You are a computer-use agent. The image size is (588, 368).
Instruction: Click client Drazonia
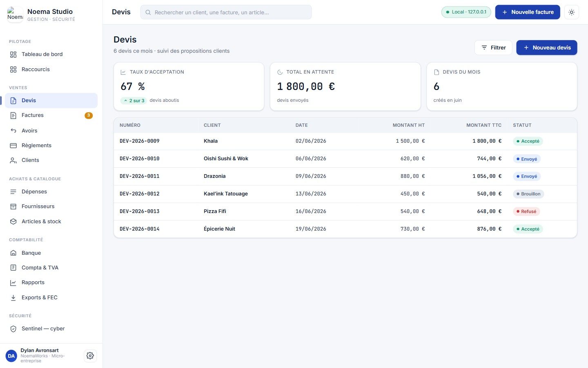pos(215,176)
